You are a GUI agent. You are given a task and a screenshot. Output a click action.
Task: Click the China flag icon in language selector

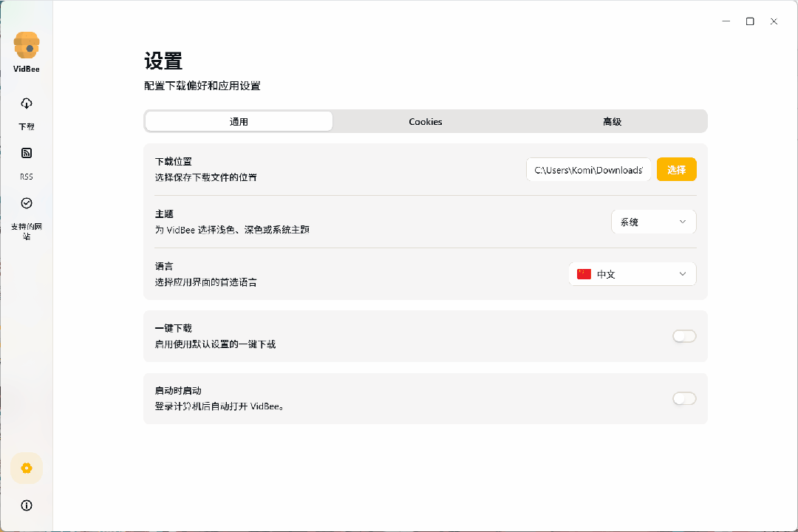(584, 273)
